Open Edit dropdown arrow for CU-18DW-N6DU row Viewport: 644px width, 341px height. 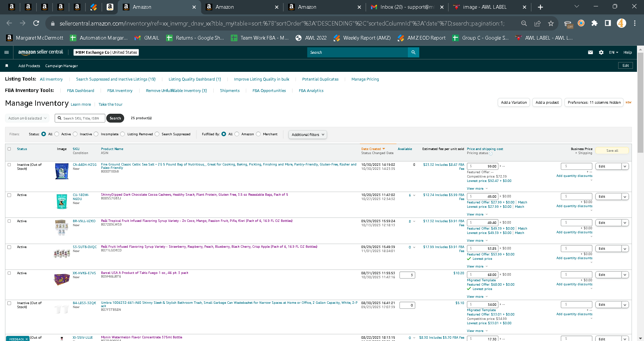[625, 197]
